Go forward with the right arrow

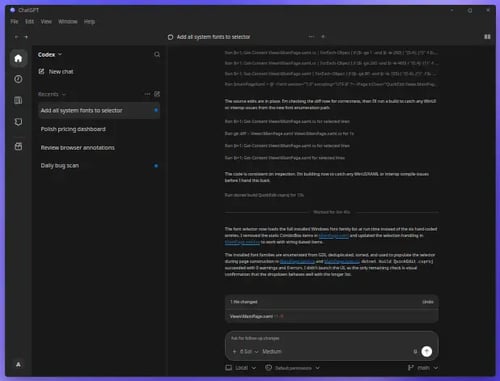coord(26,37)
